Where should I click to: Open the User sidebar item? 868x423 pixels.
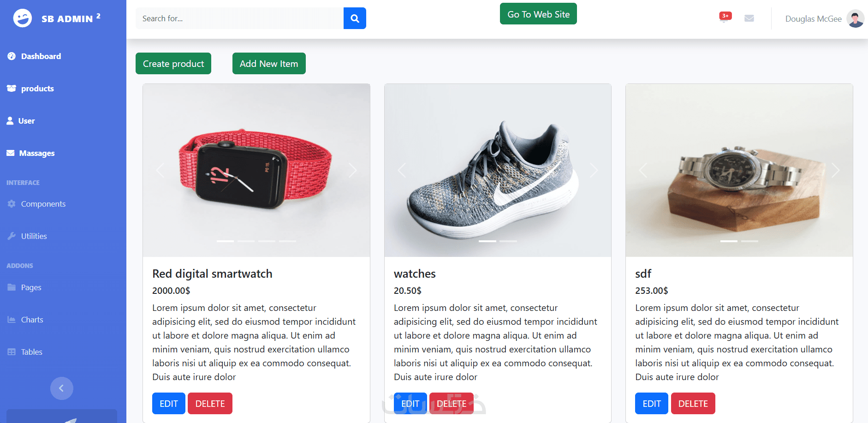click(x=26, y=121)
